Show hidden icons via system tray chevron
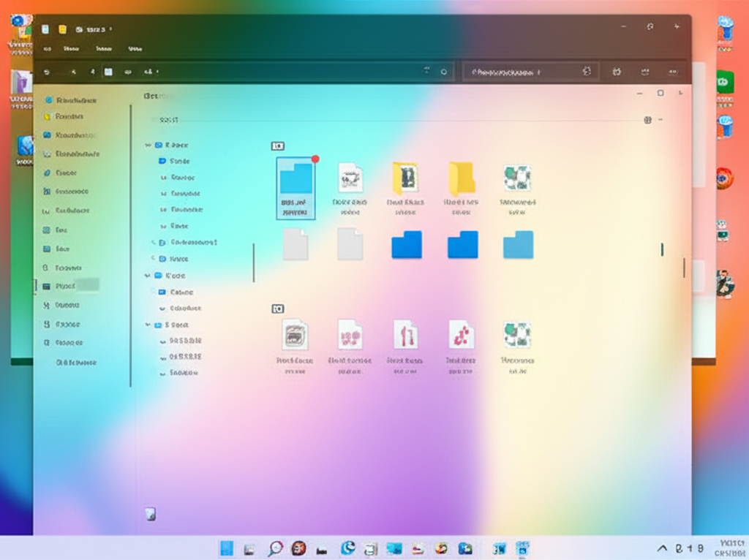Viewport: 749px width, 560px height. [663, 548]
